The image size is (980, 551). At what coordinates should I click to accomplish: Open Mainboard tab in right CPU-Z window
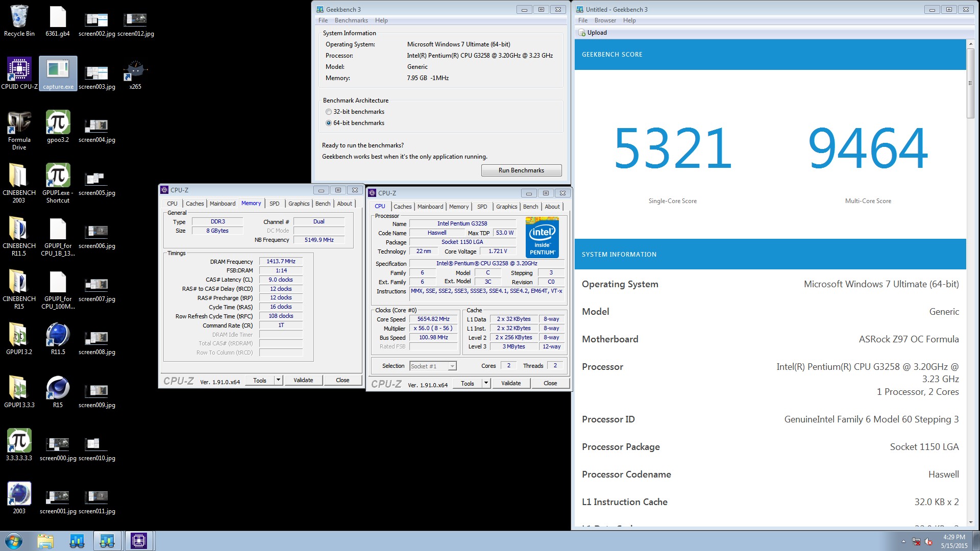pyautogui.click(x=430, y=207)
